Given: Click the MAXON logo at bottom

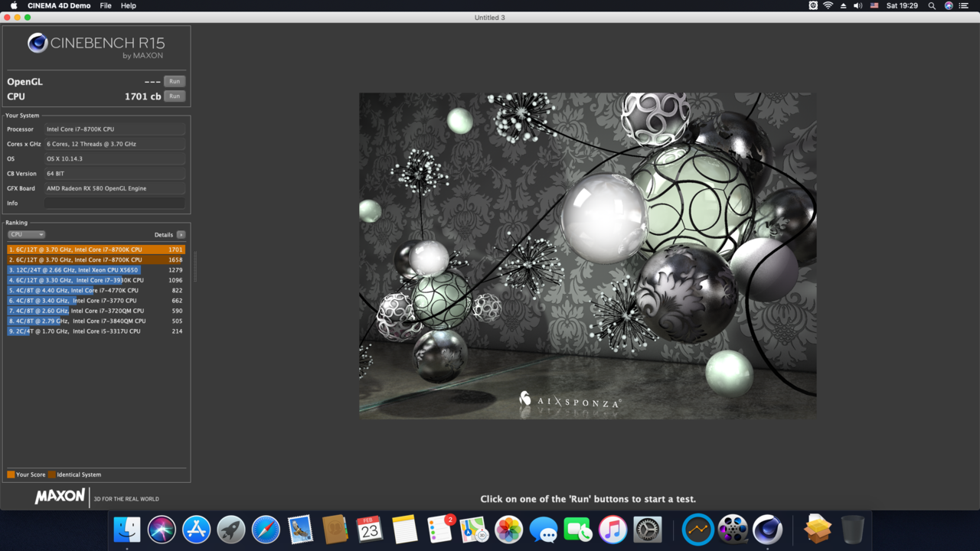Looking at the screenshot, I should coord(60,497).
